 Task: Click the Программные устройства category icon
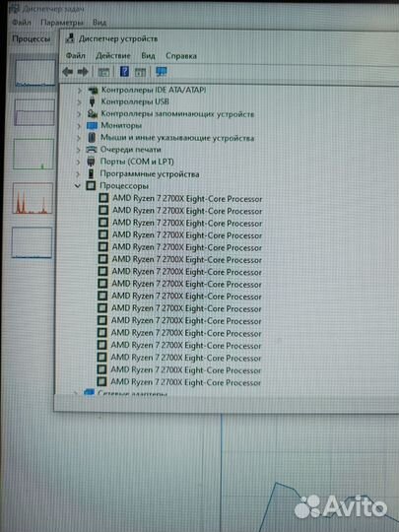pos(91,173)
